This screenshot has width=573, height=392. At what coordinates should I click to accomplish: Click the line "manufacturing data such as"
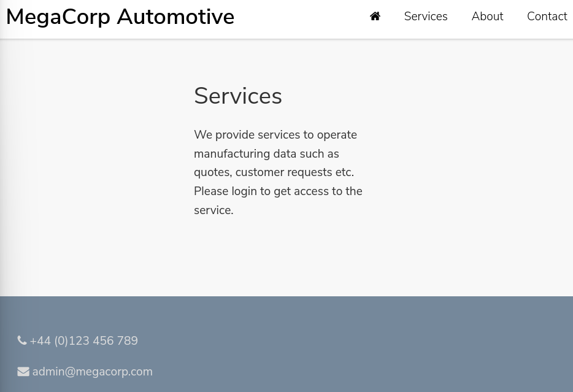pyautogui.click(x=266, y=154)
